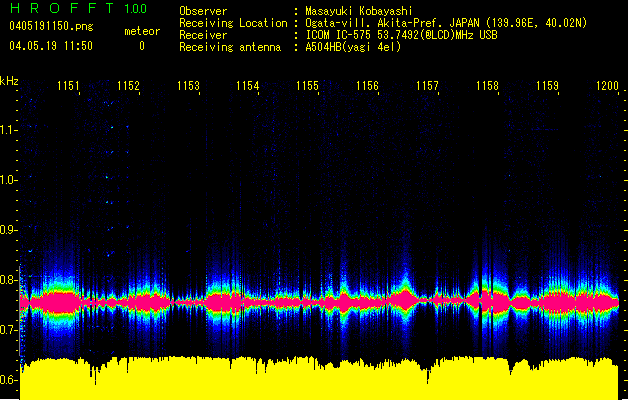Click the 0.9 kHz axis label
Screen dimensions: 629x400
click(x=8, y=229)
